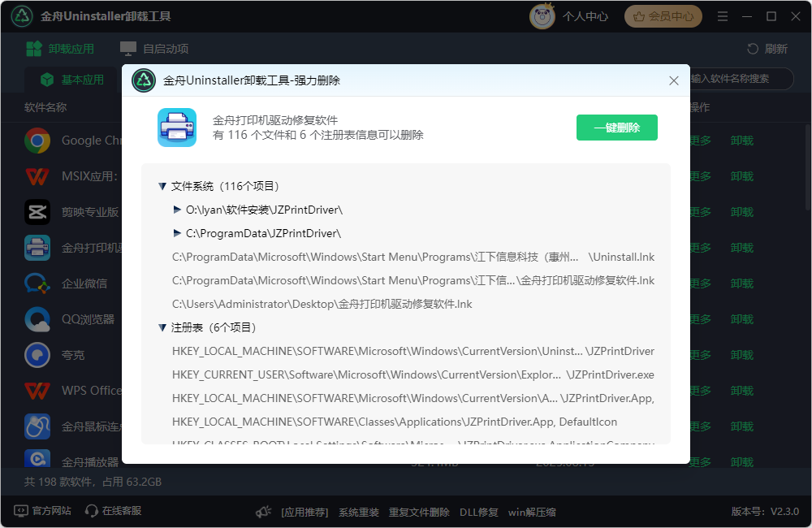The width and height of the screenshot is (812, 528).
Task: Click 卸载 for 企业微信 row
Action: tap(741, 283)
